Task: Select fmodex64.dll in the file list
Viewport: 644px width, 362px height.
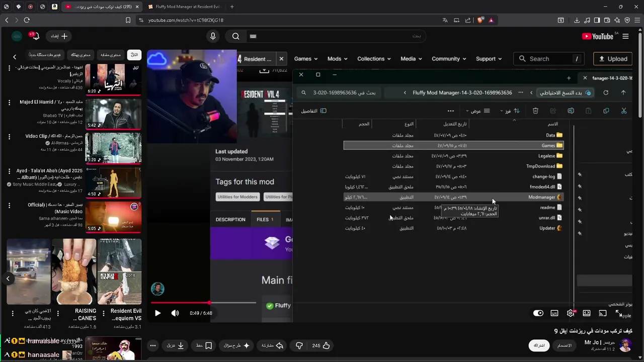Action: tap(453, 187)
